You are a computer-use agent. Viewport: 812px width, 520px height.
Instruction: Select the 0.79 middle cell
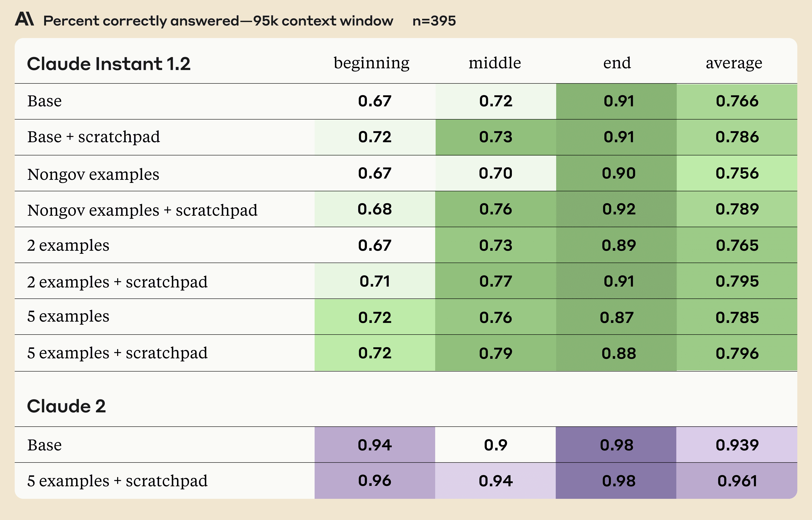point(495,353)
